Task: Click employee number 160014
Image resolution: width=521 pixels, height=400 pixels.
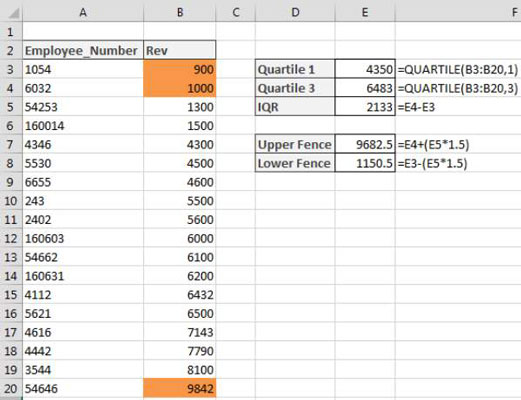Action: (x=83, y=126)
